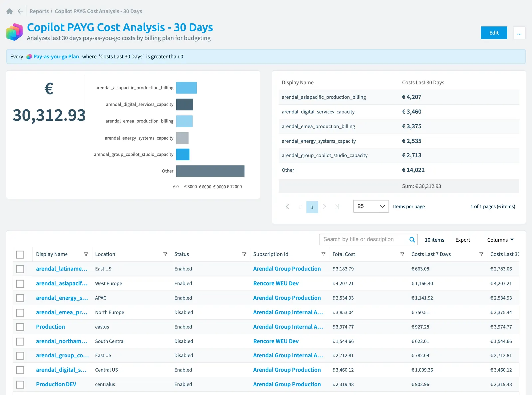Click the Copilot report logo icon
Viewport: 532px width, 395px height.
point(14,32)
